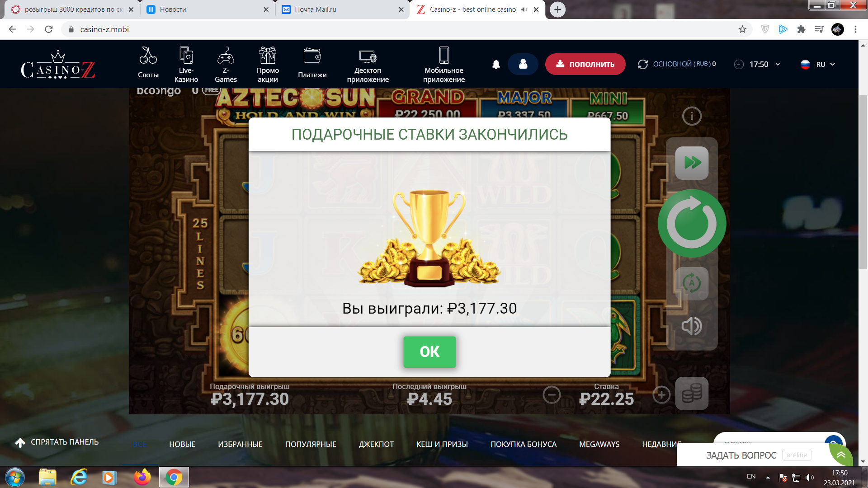Viewport: 868px width, 488px height.
Task: Open the game info icon
Action: pyautogui.click(x=692, y=116)
